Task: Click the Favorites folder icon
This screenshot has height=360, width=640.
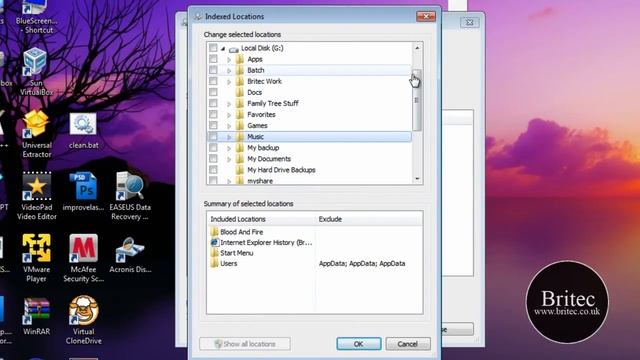Action: 240,114
